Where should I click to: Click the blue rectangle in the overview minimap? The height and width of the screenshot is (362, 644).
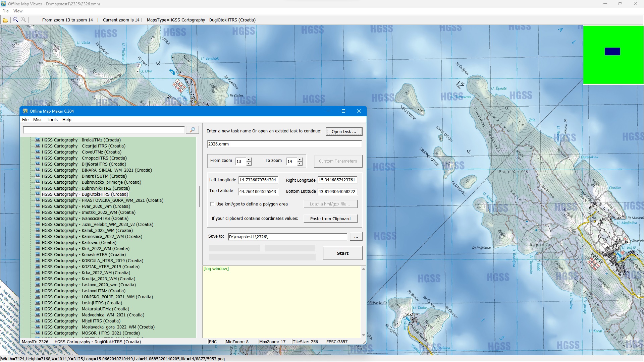(612, 51)
